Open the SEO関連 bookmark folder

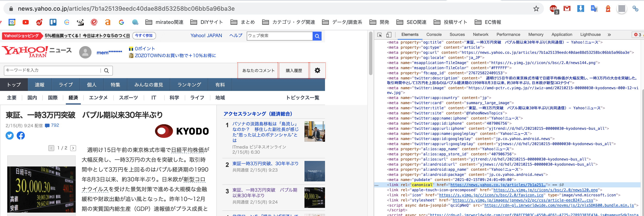411,22
